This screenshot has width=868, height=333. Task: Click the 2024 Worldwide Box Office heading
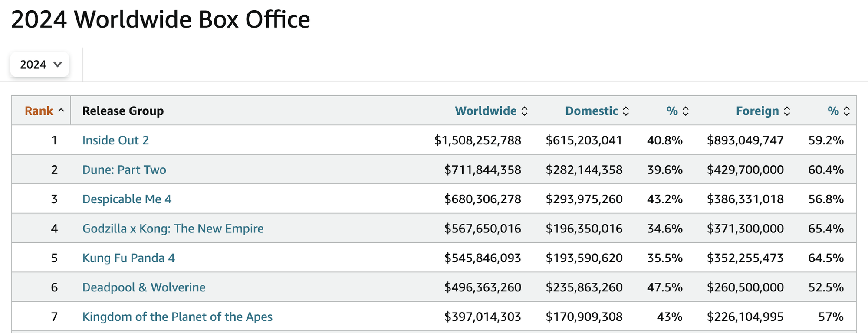[161, 20]
